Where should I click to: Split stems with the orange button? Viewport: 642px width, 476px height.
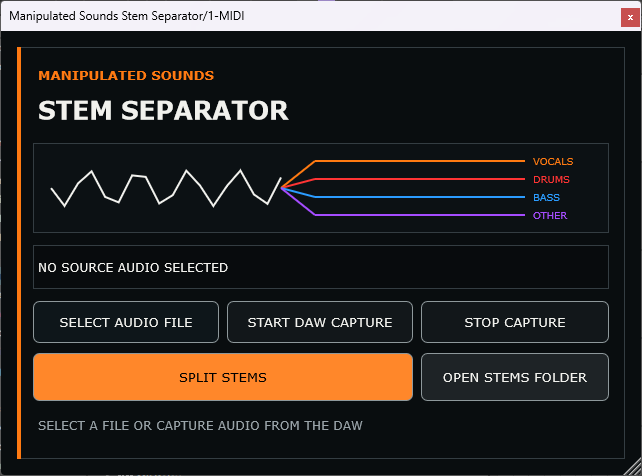pos(223,377)
